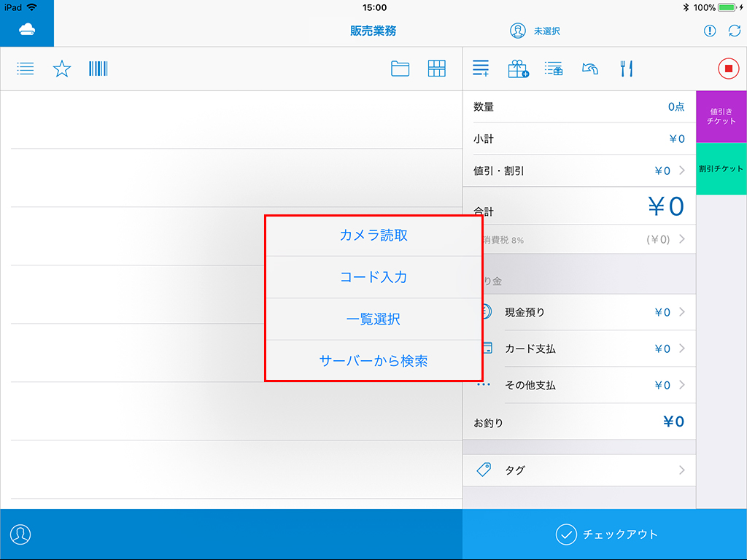Click the 数量 0点 value

[x=676, y=106]
